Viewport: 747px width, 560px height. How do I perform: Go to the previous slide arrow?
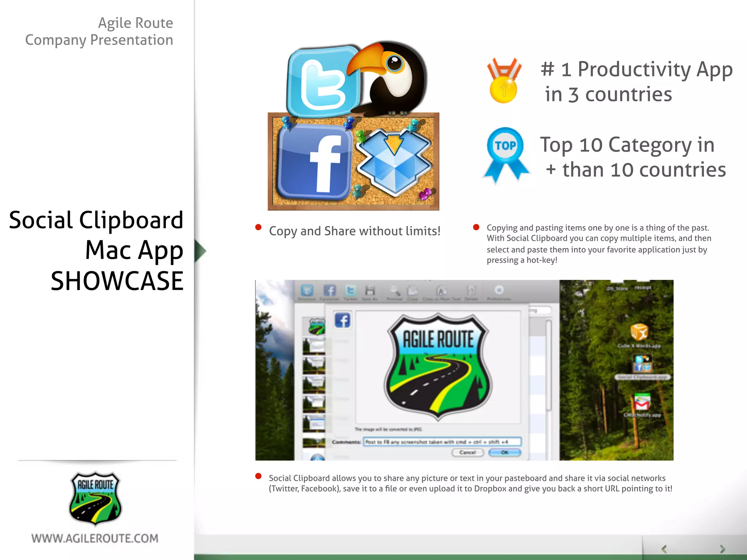[664, 549]
